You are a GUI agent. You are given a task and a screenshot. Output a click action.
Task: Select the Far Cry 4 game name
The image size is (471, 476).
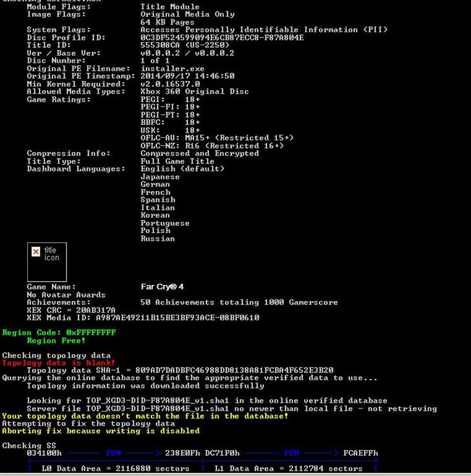point(162,287)
